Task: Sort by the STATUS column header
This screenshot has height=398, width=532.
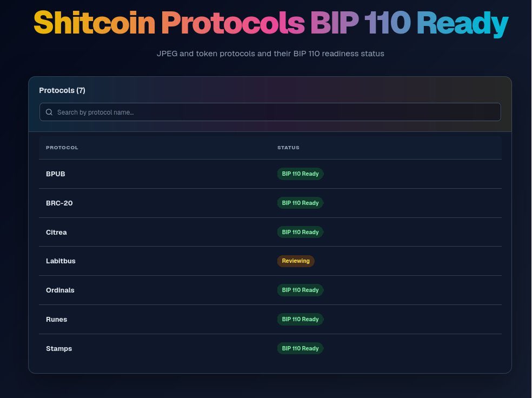Action: tap(288, 148)
